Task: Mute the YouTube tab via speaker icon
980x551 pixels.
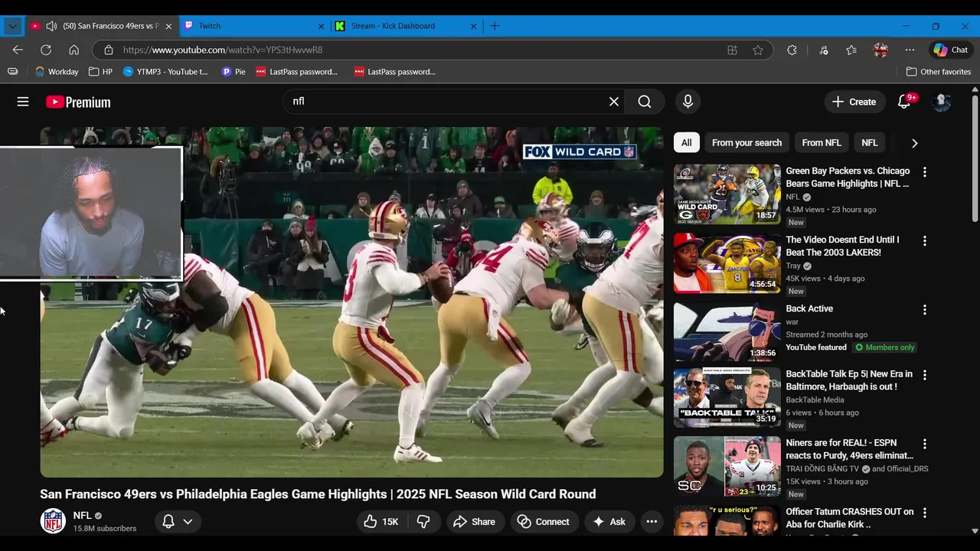Action: coord(51,26)
